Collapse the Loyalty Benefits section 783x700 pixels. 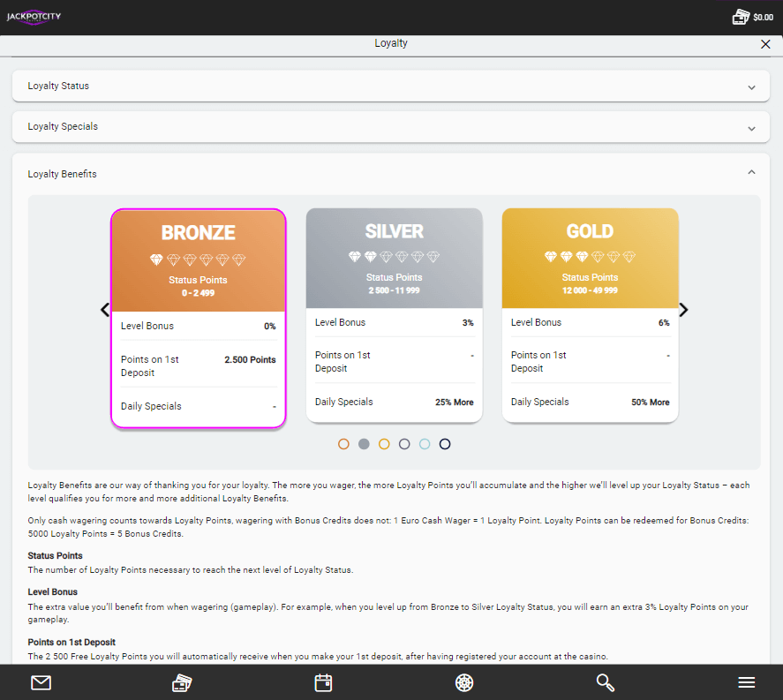[751, 172]
